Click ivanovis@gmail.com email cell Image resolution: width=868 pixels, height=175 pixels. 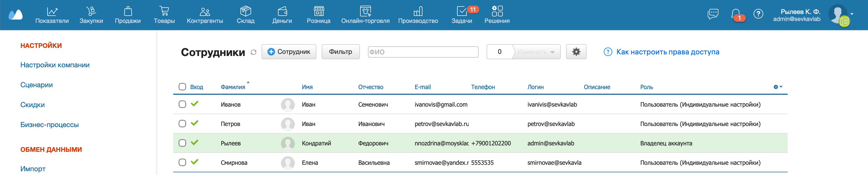pyautogui.click(x=441, y=105)
